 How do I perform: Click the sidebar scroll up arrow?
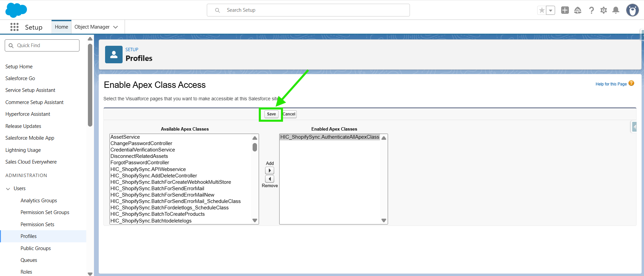(x=90, y=39)
